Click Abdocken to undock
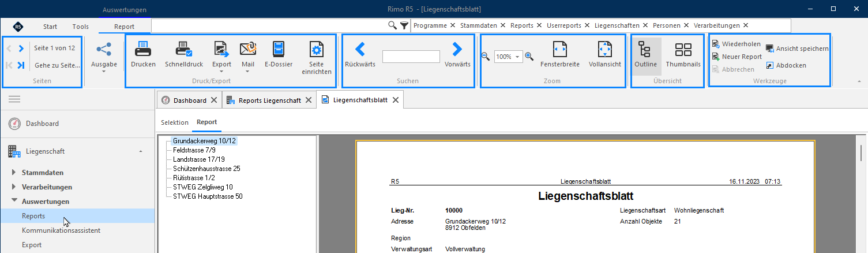This screenshot has width=868, height=253. pyautogui.click(x=786, y=65)
